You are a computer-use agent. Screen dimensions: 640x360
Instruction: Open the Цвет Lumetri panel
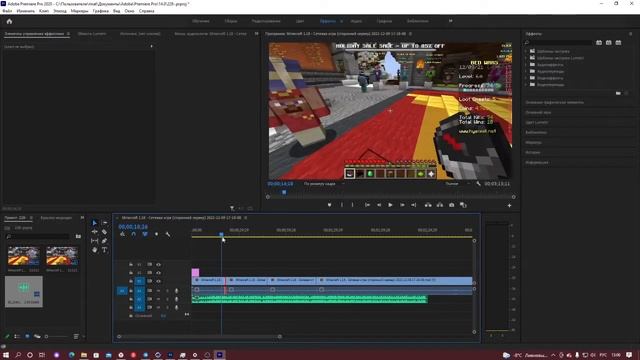pos(537,122)
